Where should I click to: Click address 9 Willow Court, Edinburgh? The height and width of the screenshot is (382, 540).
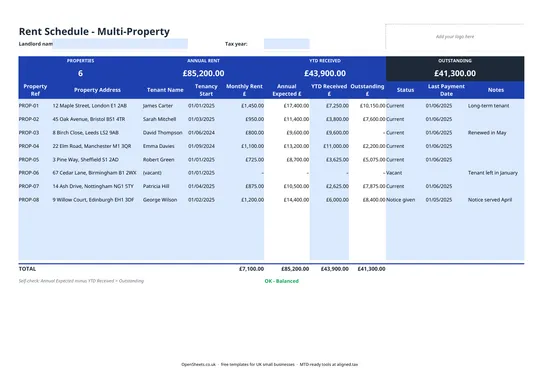(x=93, y=199)
